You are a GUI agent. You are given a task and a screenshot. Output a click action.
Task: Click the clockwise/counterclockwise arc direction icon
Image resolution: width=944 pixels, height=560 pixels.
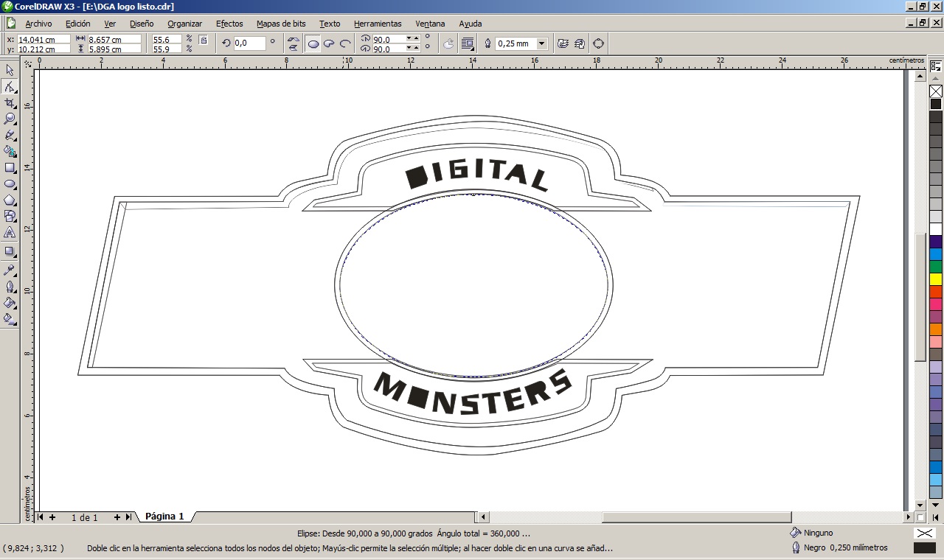(x=448, y=43)
